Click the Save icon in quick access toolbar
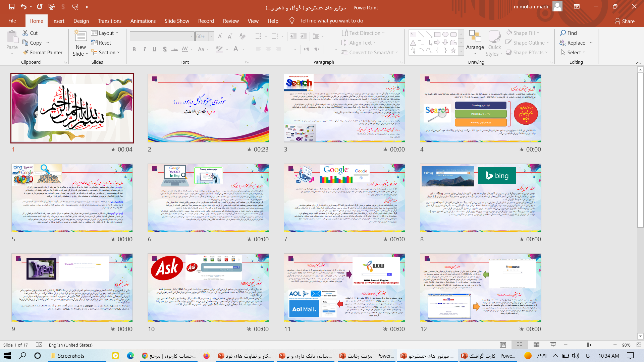Viewport: 644px width, 362px height. (12, 7)
